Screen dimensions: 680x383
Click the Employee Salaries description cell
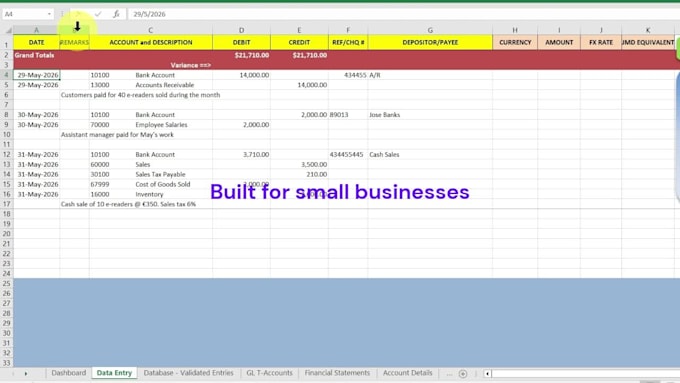pos(161,125)
